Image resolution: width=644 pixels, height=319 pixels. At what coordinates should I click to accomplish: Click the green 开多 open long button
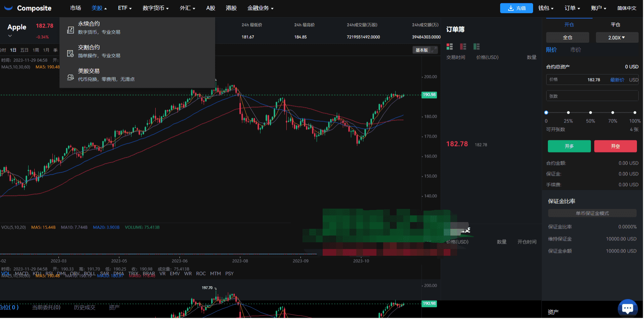tap(570, 146)
